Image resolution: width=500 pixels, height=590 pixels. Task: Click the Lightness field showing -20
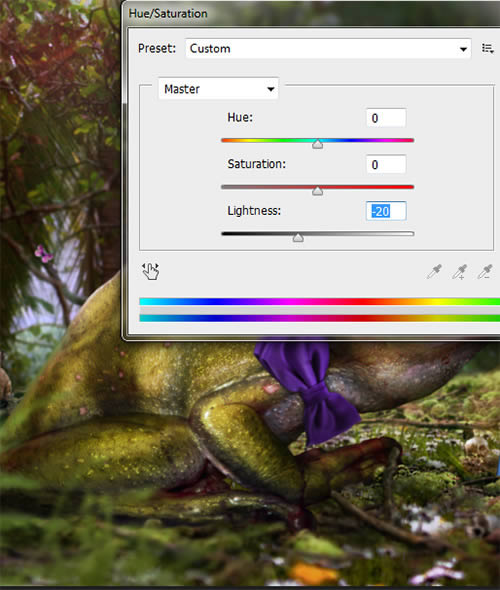[x=386, y=211]
